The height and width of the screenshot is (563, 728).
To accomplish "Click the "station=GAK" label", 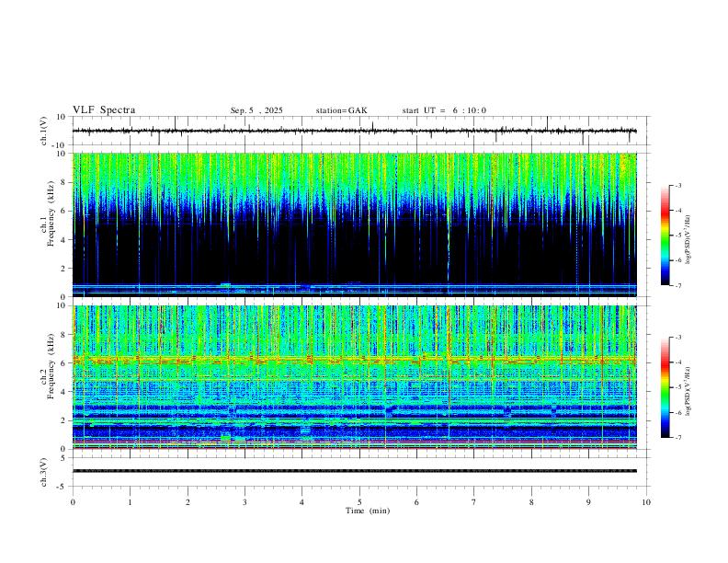I will pos(341,110).
